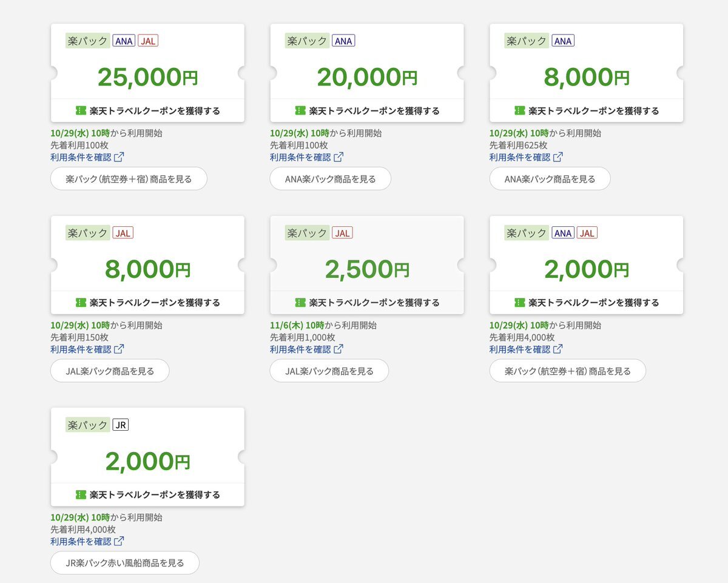Click the external-link icon under the JR 2,000円 coupon
This screenshot has height=583, width=728.
coord(120,541)
